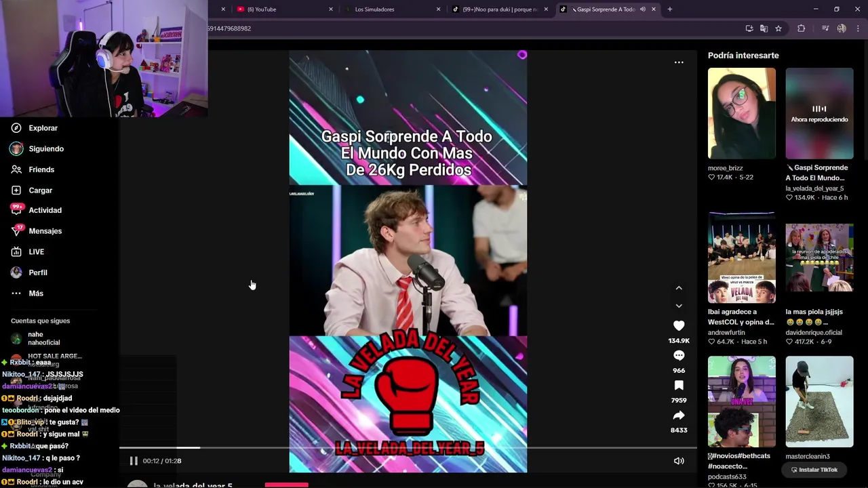Open the Siguiendo avatar icon
Image resolution: width=868 pixels, height=488 pixels.
(16, 148)
